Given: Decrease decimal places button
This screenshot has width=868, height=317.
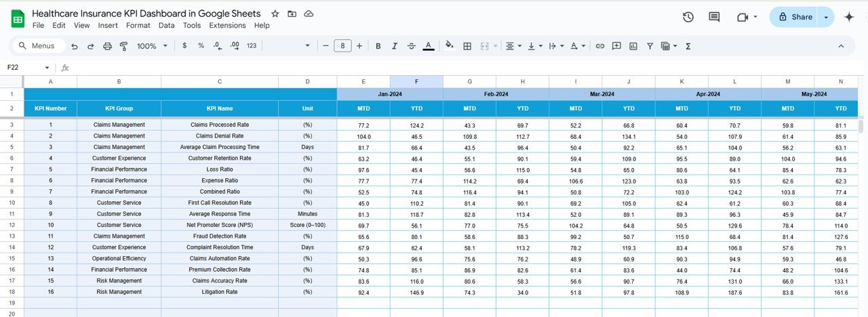Looking at the screenshot, I should tap(217, 46).
